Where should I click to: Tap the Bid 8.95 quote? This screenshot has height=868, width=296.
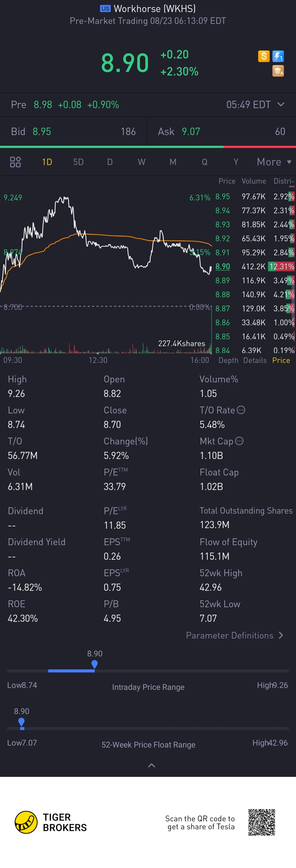tap(73, 131)
